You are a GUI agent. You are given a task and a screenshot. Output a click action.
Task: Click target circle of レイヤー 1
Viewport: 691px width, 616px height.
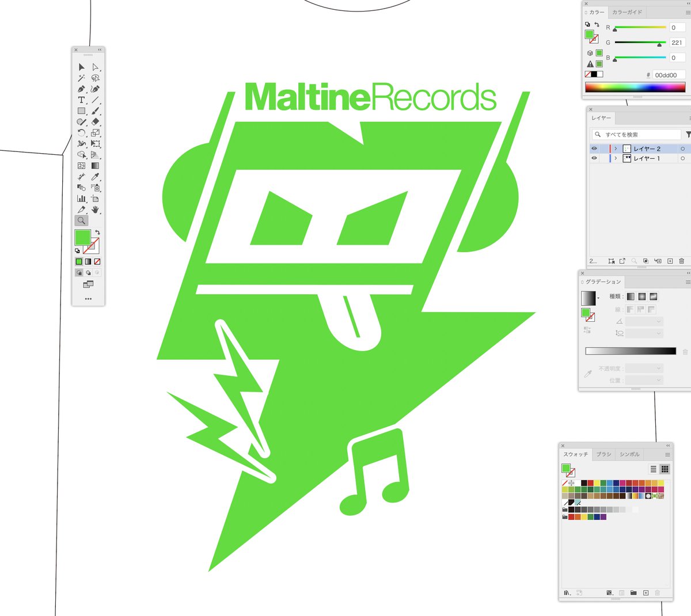tap(683, 158)
